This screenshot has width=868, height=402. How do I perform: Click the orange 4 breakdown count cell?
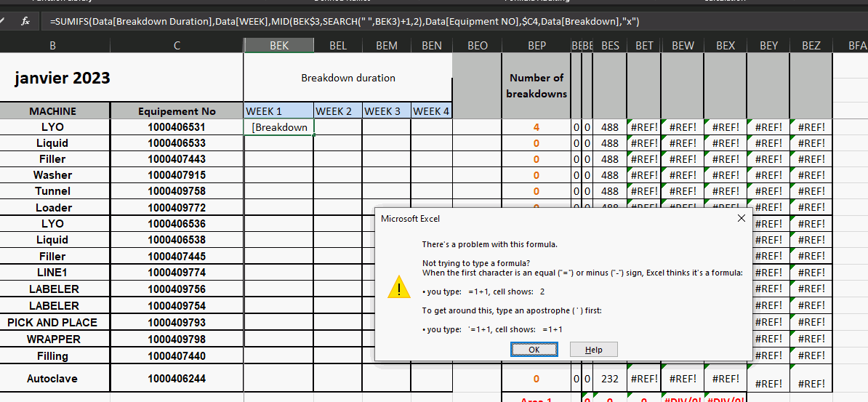click(537, 127)
